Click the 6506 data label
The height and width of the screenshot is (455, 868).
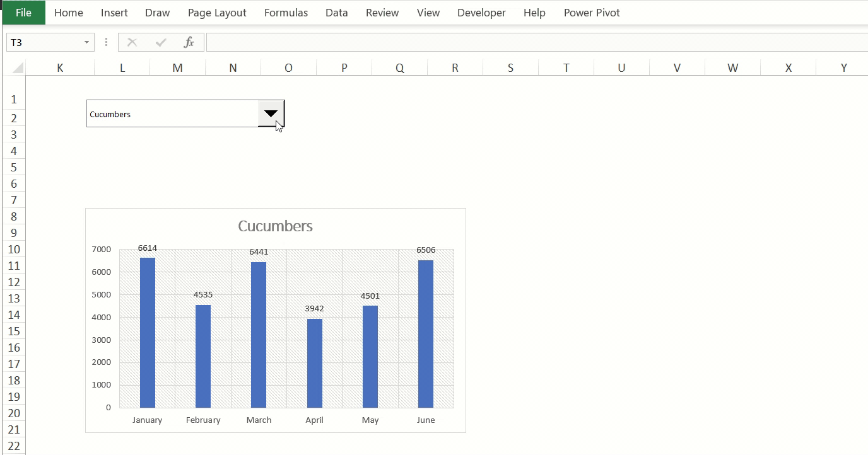(426, 250)
